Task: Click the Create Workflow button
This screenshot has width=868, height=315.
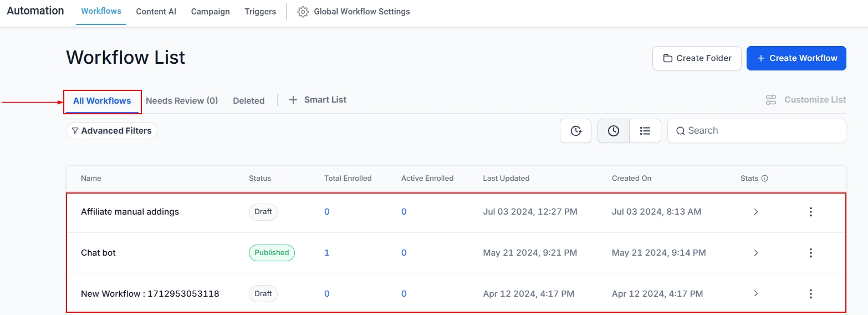Action: point(796,58)
